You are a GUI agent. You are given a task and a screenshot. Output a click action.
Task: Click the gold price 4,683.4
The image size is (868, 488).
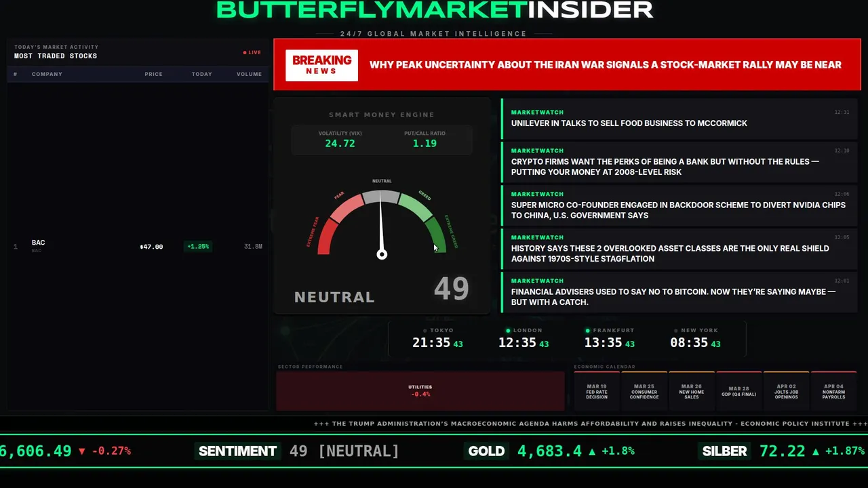549,451
